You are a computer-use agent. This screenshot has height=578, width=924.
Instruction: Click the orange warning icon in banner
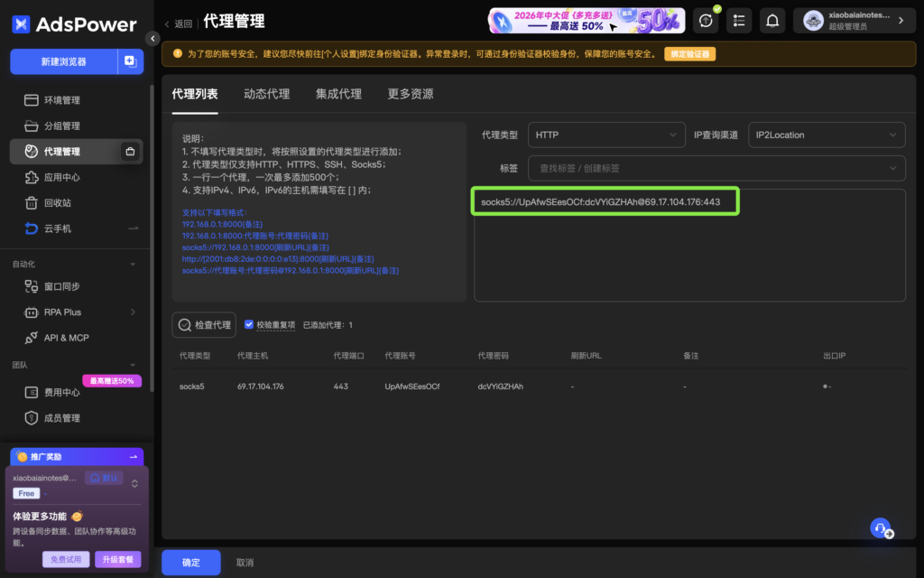pos(178,53)
